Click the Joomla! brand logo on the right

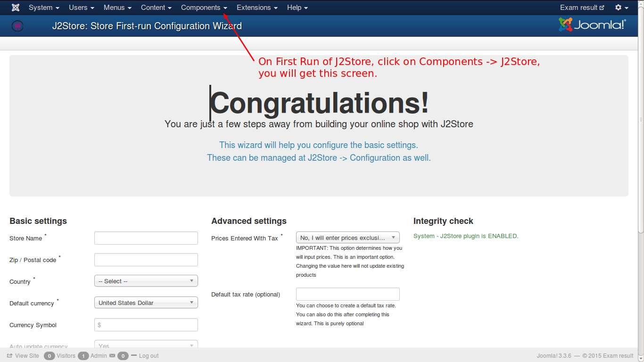pos(592,25)
